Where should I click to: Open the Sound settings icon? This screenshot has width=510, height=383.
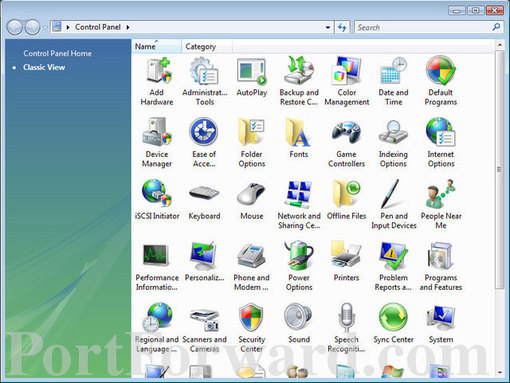click(x=299, y=323)
